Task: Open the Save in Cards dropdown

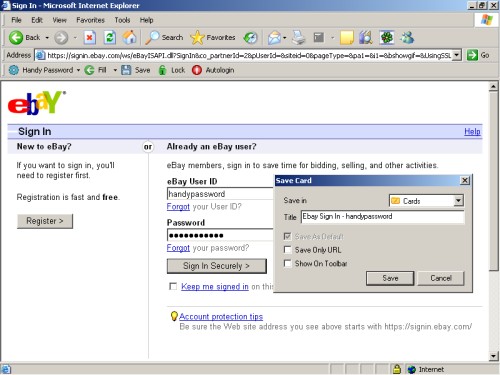Action: [458, 201]
